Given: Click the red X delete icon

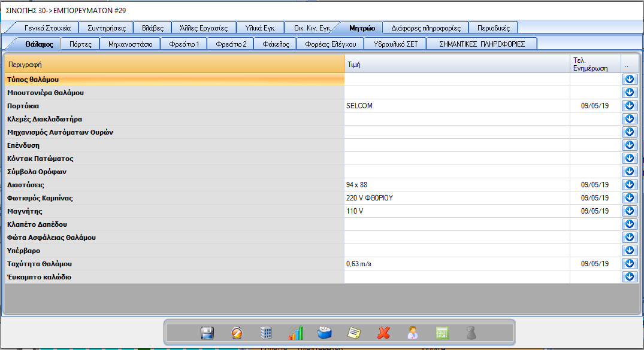Looking at the screenshot, I should [x=383, y=333].
